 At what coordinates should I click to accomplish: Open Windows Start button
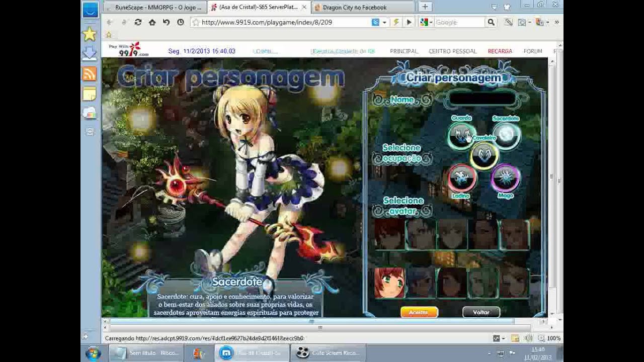pyautogui.click(x=93, y=353)
